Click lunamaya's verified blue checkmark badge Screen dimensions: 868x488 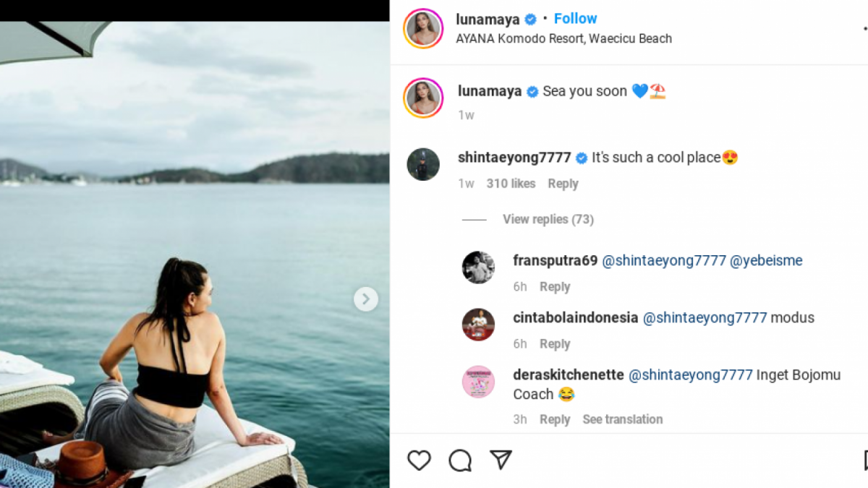pos(531,19)
